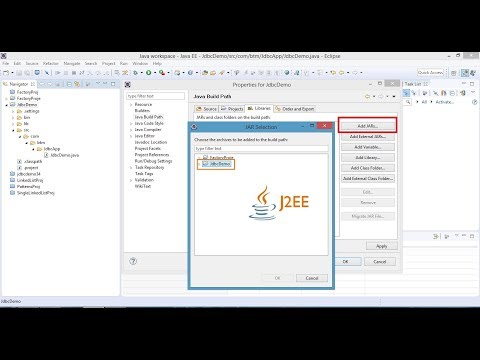
Task: Click the Run External Tools toolbar icon
Action: point(162,73)
